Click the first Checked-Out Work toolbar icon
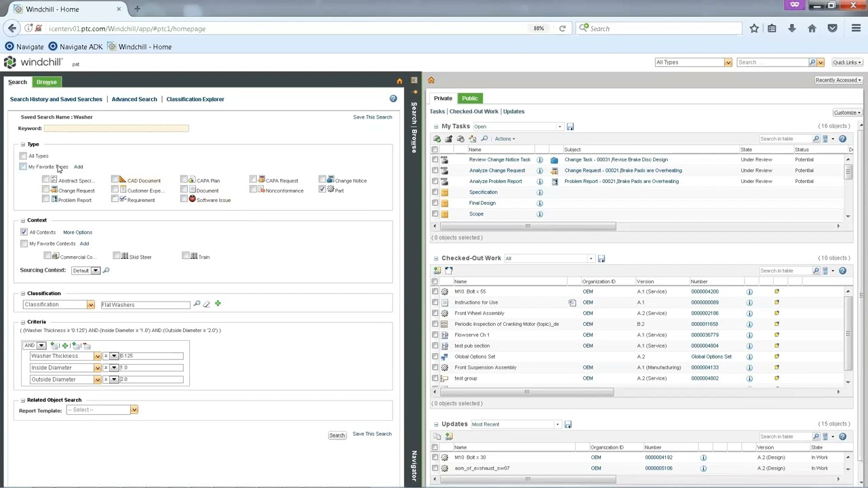Screen dimensions: 868x488 point(437,270)
